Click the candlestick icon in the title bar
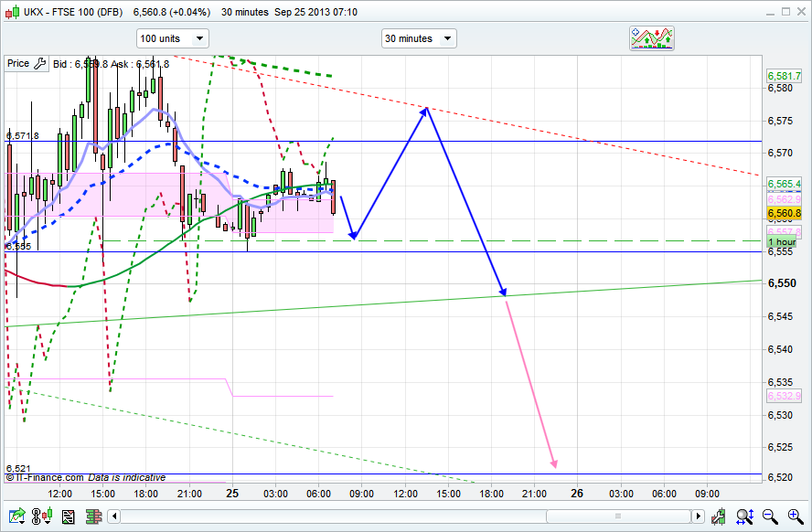The width and height of the screenshot is (812, 532). coord(9,12)
